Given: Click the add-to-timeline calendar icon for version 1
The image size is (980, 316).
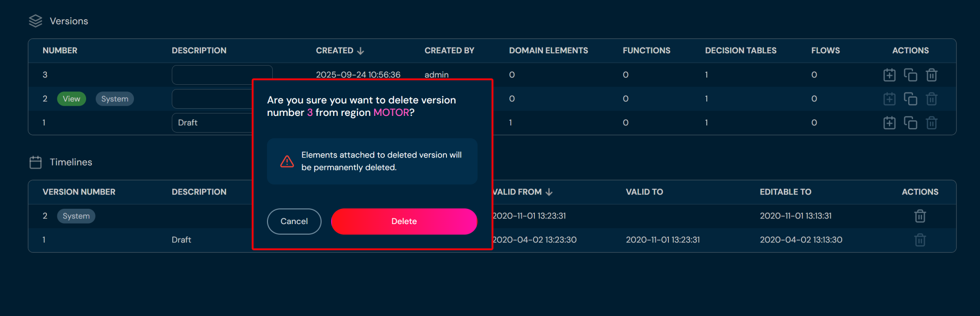Looking at the screenshot, I should [889, 123].
